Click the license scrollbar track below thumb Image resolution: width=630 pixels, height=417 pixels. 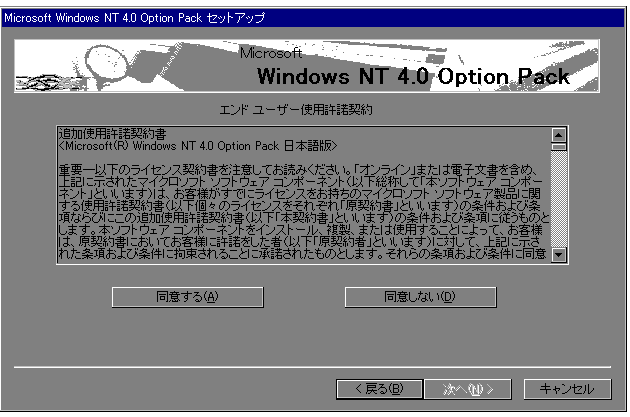coord(559,199)
